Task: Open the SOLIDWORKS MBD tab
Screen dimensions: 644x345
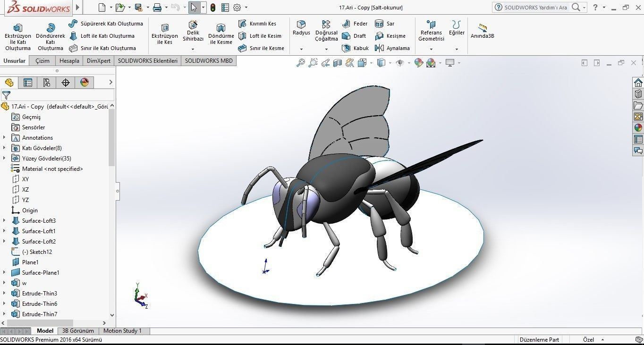Action: coord(209,61)
